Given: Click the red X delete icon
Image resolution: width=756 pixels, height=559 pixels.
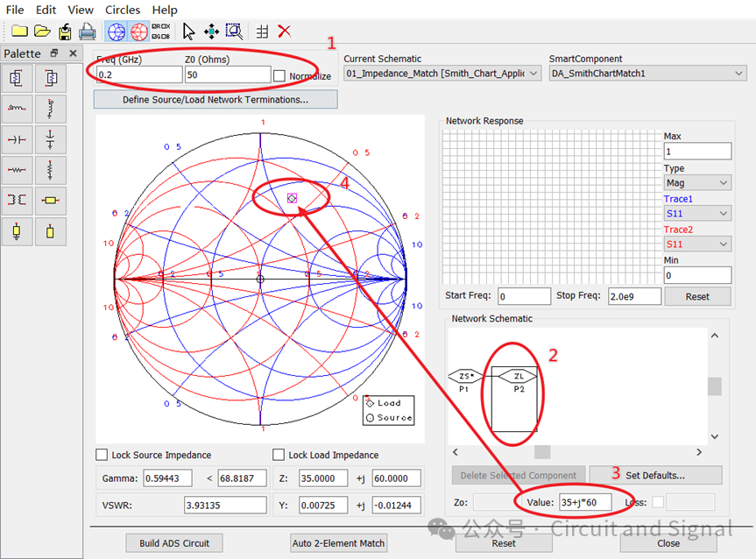Looking at the screenshot, I should [285, 32].
